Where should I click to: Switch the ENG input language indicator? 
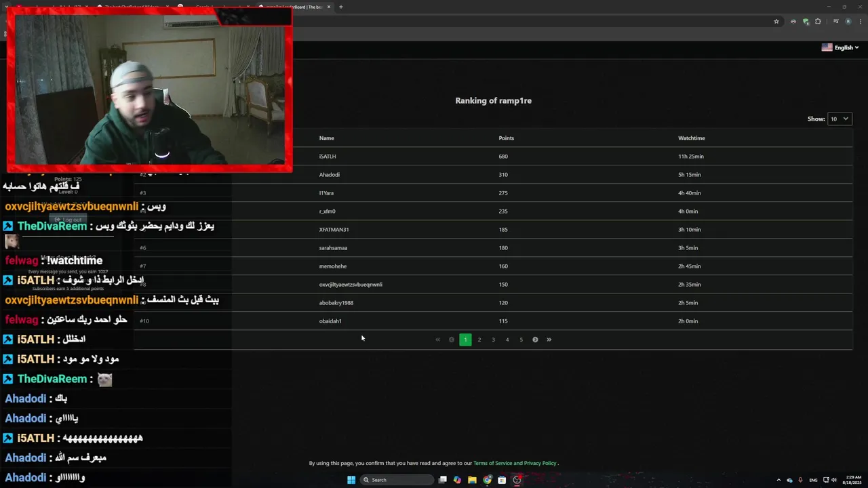[813, 480]
